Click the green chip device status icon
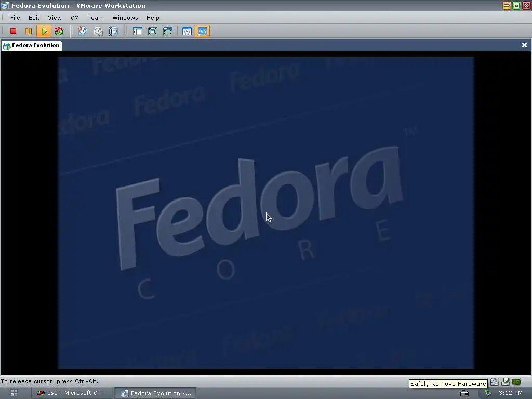Image resolution: width=532 pixels, height=399 pixels. pos(516,382)
